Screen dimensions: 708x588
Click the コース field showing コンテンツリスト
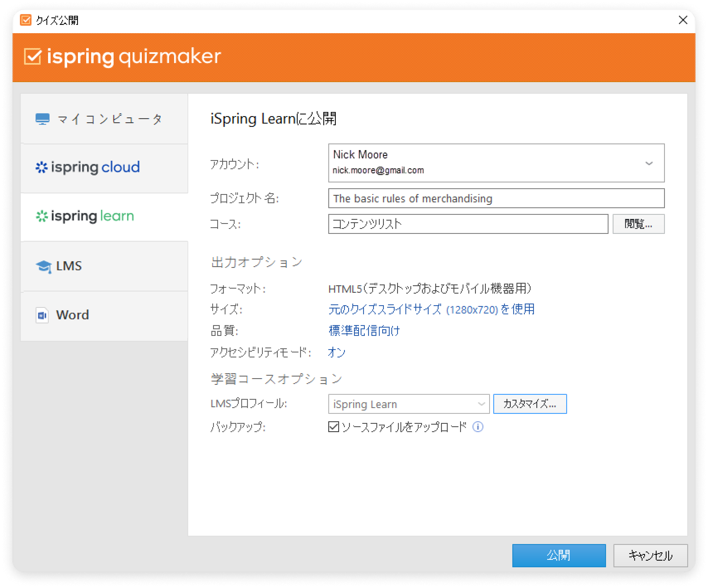point(468,224)
